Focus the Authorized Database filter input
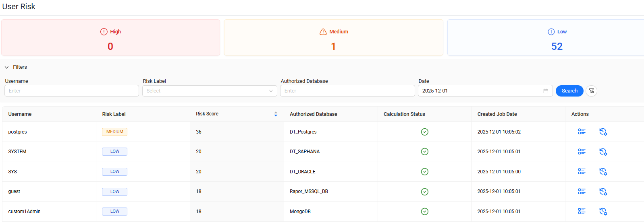 click(x=347, y=91)
